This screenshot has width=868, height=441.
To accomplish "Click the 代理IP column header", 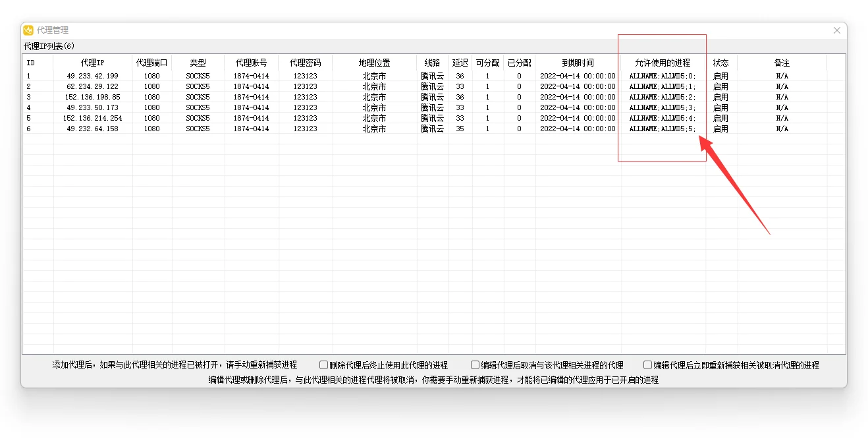I will 92,63.
